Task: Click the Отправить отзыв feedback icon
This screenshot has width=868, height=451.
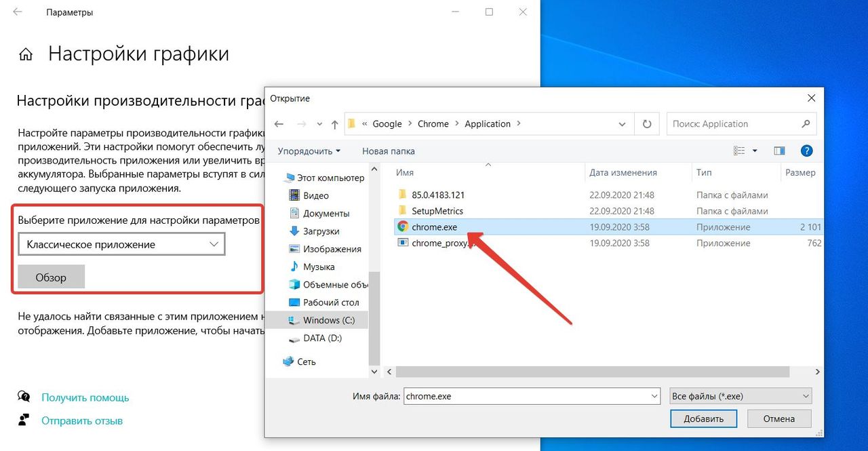Action: 23,420
